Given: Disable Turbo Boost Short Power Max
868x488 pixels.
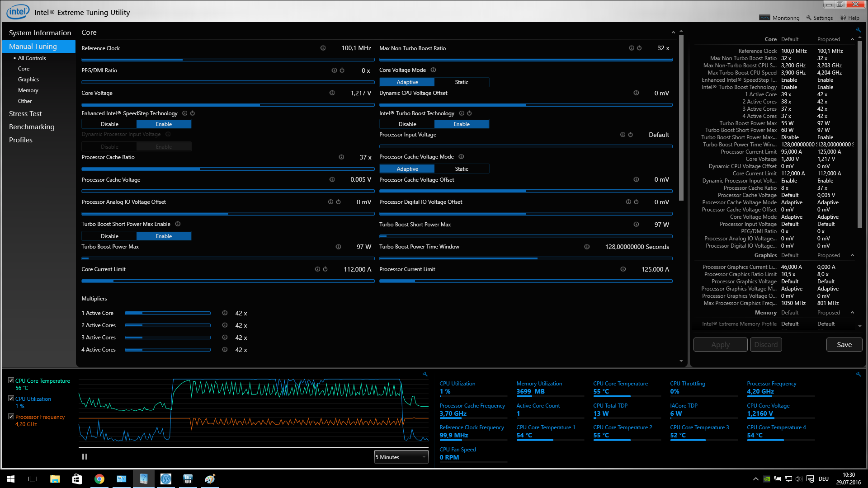Looking at the screenshot, I should point(109,236).
